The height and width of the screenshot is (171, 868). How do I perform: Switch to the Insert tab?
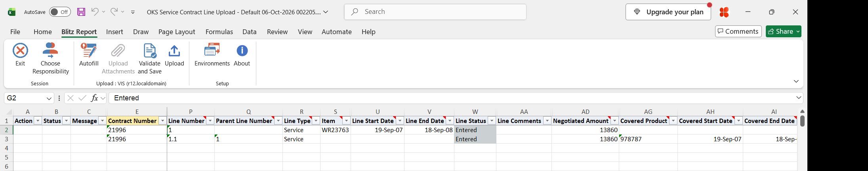(114, 32)
